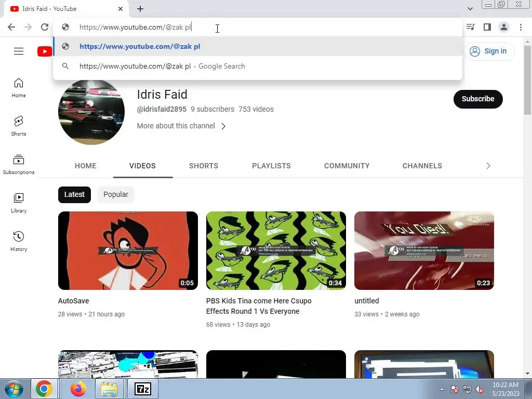Go back with the browser back arrow
This screenshot has height=399, width=532.
[x=11, y=27]
